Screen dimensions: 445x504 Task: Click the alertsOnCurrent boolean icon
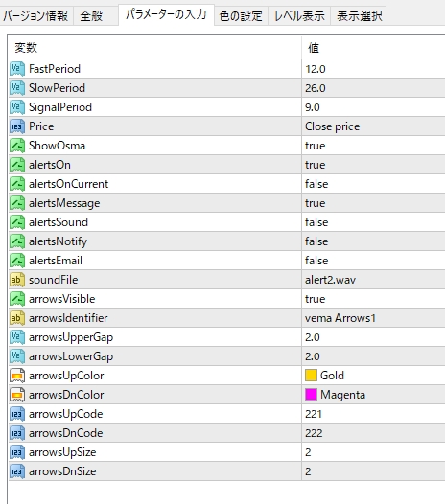(x=16, y=184)
